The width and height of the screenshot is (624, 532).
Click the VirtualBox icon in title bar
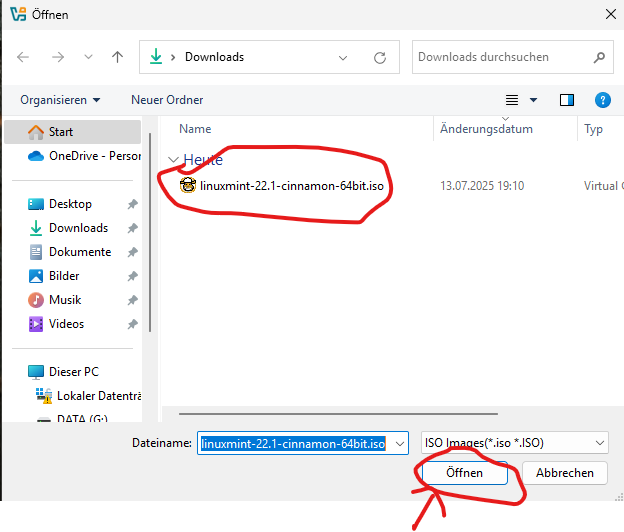(x=18, y=14)
